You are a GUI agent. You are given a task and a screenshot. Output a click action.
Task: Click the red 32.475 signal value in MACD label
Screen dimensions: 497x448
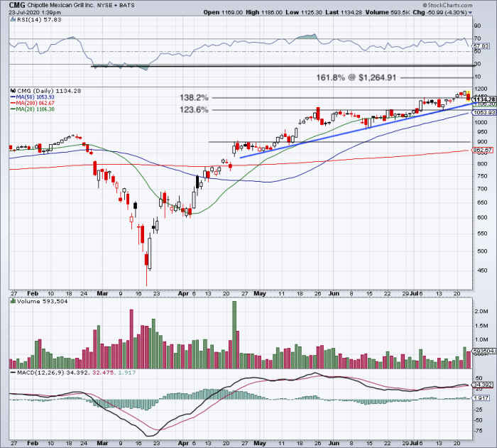(103, 373)
